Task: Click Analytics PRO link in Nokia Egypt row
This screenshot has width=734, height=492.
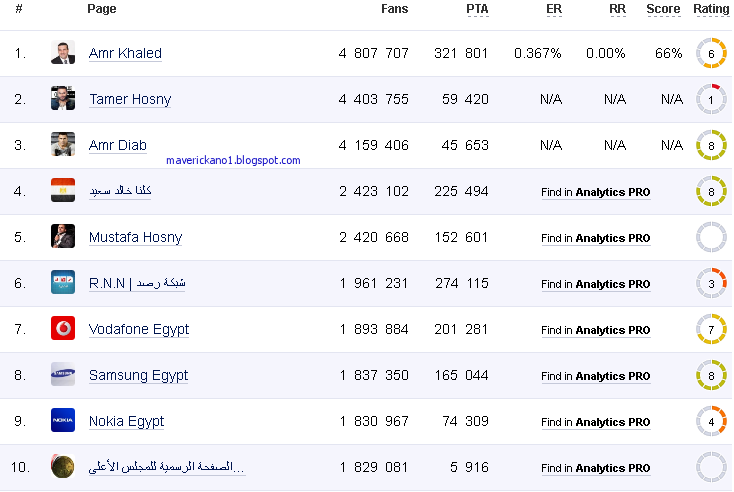Action: [x=613, y=422]
